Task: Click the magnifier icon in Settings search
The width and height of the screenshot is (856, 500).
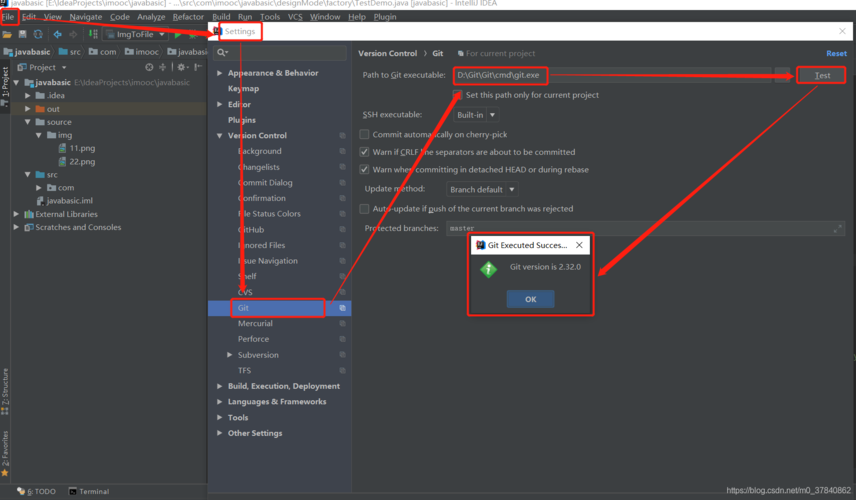Action: (222, 52)
